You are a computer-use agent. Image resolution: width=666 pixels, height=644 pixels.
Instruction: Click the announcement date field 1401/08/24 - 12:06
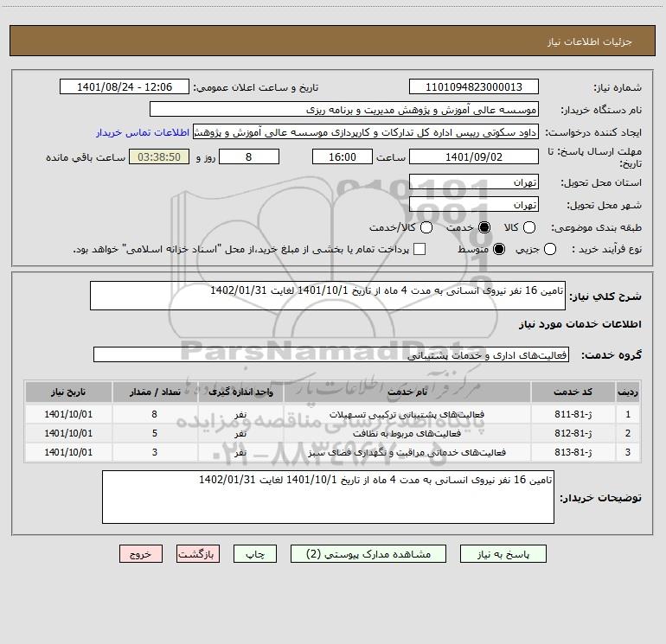tap(125, 86)
